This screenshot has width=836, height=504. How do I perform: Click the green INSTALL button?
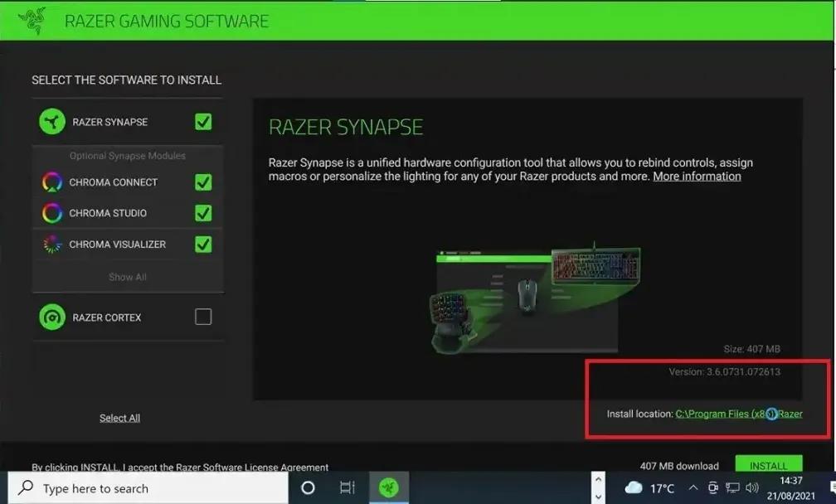[768, 463]
